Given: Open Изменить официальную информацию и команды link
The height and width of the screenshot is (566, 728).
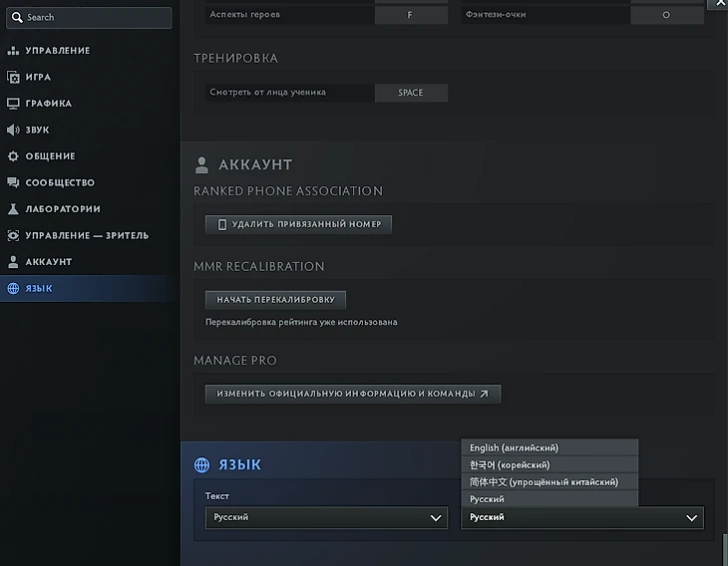Looking at the screenshot, I should [x=352, y=394].
